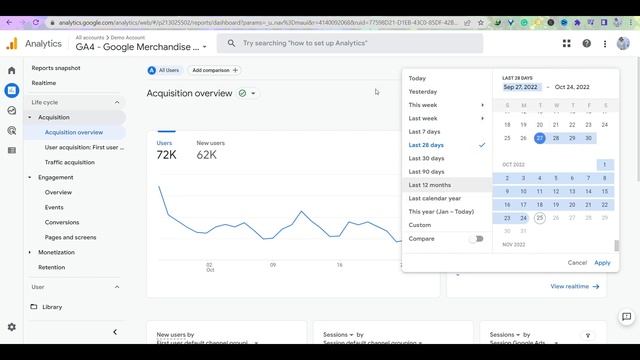
Task: Open the Retention report
Action: 51,267
